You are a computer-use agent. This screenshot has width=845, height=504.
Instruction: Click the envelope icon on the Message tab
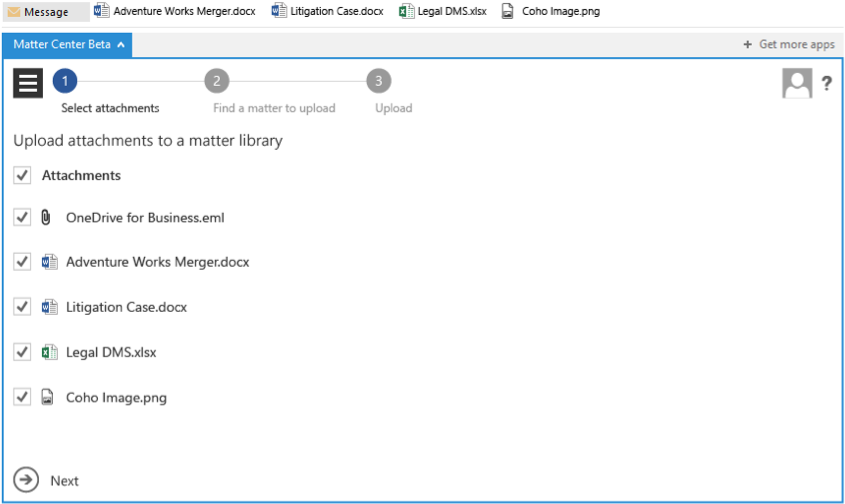(x=14, y=12)
